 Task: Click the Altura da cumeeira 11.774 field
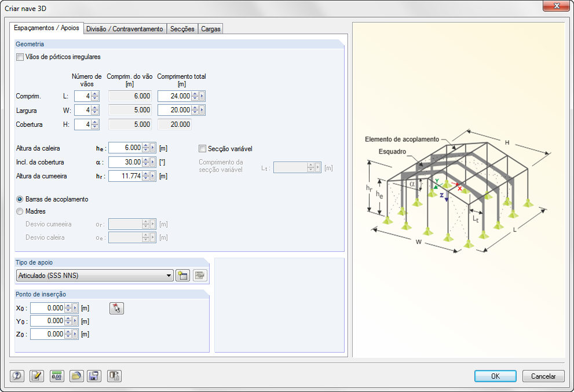126,176
